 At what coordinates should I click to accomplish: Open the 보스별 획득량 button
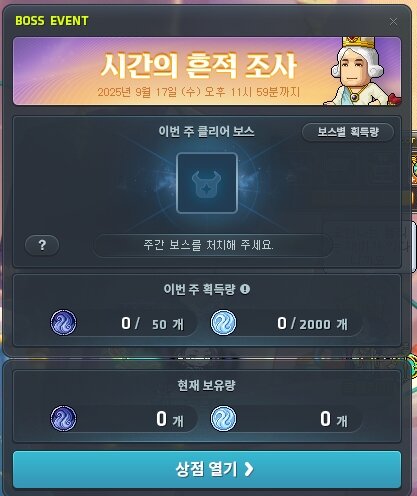(x=348, y=132)
